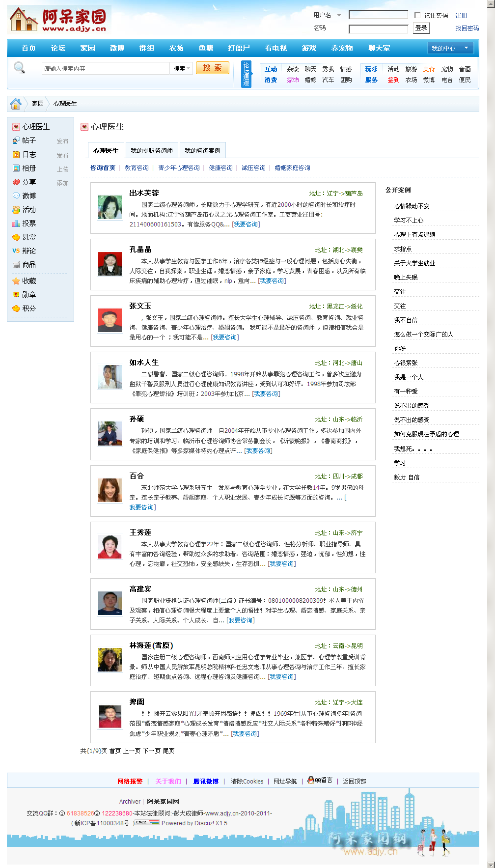495x868 pixels.
Task: Open 活动 sidebar icon
Action: [x=16, y=209]
